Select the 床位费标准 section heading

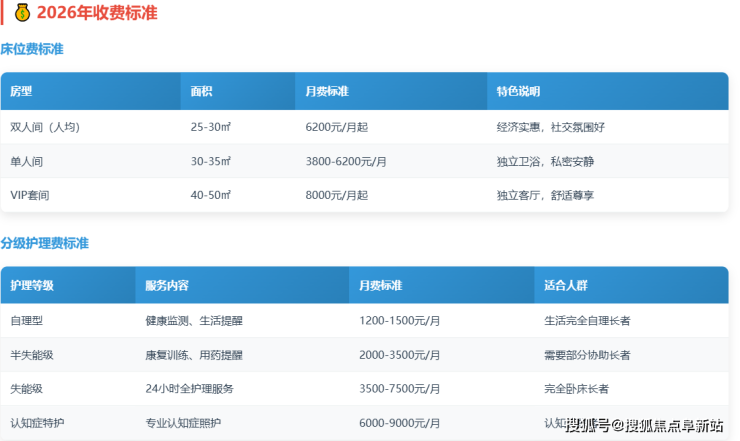32,49
